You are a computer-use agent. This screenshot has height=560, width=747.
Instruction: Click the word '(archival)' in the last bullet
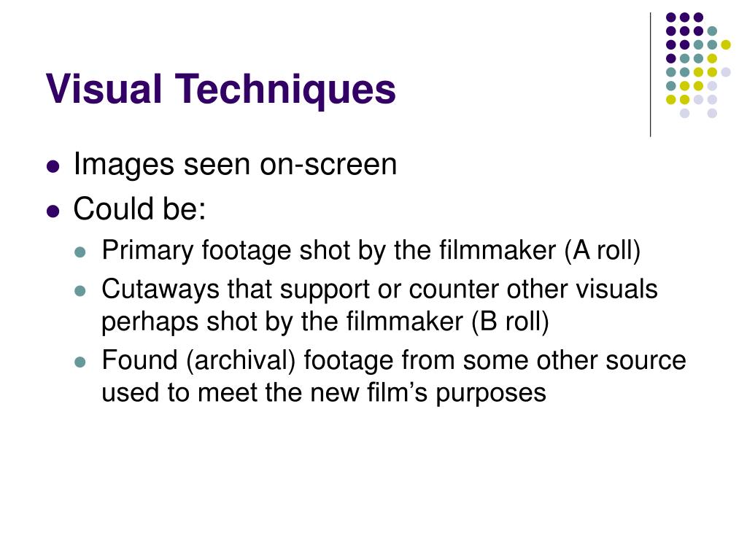pyautogui.click(x=241, y=360)
